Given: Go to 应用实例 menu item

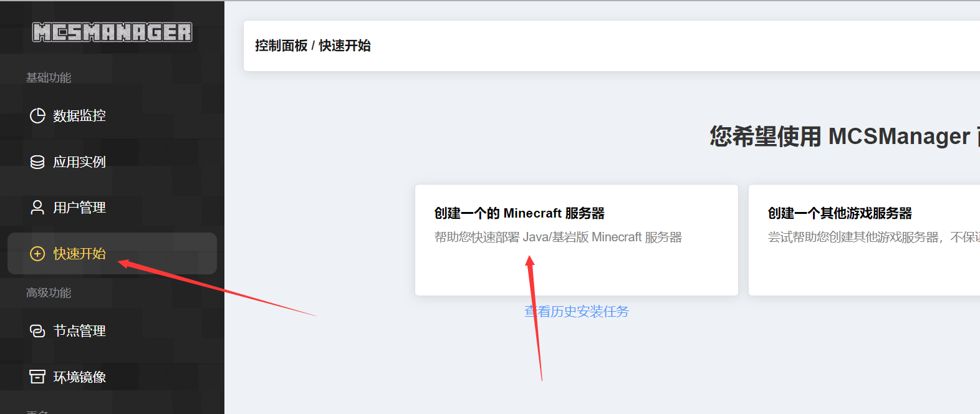Looking at the screenshot, I should point(112,162).
